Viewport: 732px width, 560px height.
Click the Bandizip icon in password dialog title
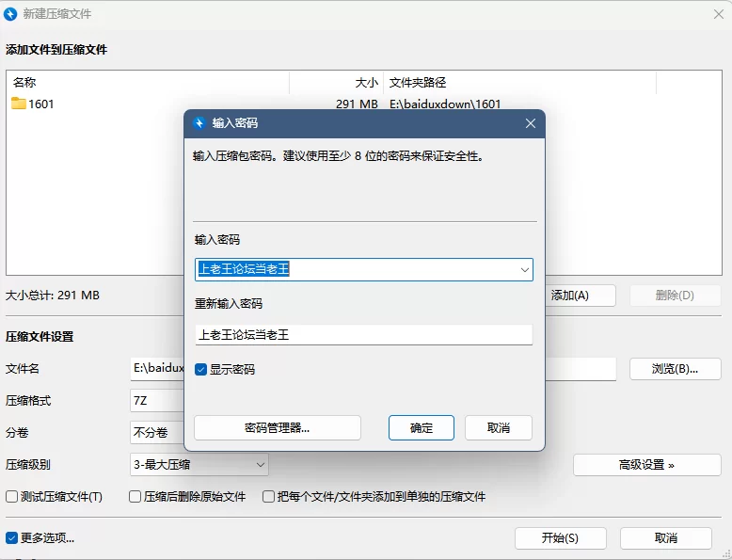click(x=199, y=123)
